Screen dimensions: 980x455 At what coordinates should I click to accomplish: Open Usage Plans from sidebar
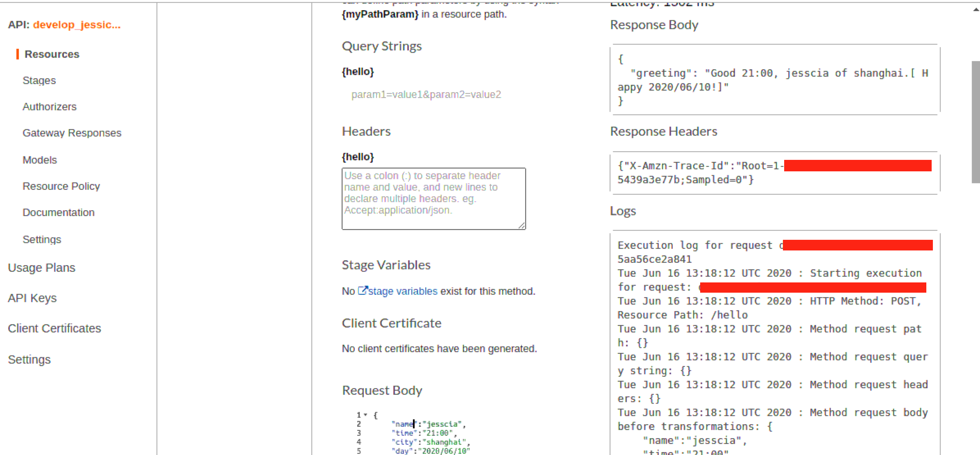[x=41, y=267]
